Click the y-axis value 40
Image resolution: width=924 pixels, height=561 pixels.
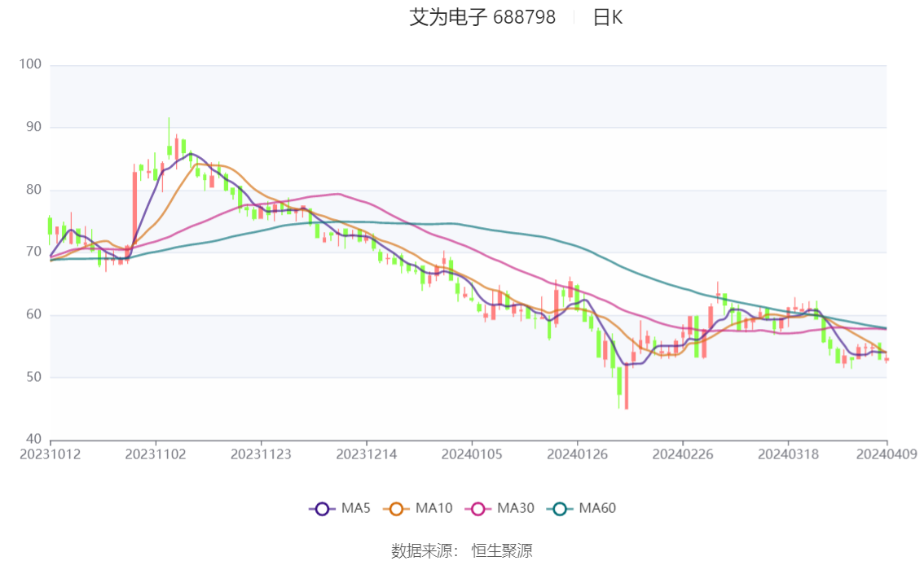coord(33,439)
